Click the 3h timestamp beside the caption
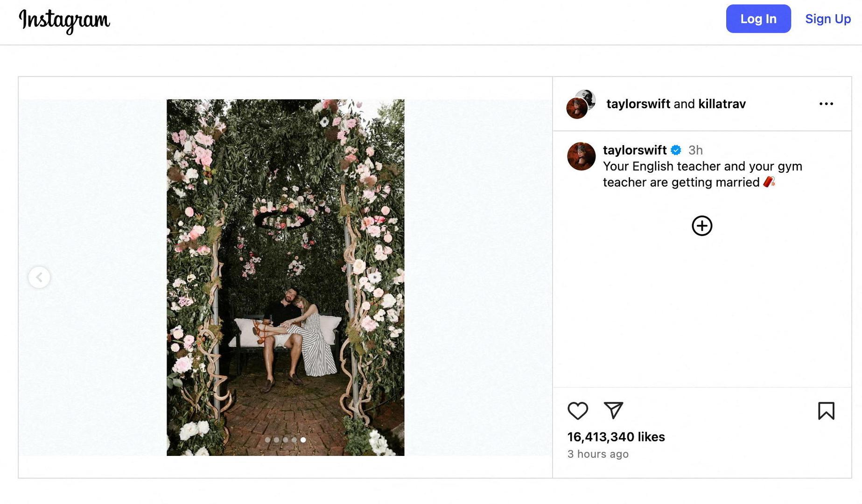 click(695, 150)
